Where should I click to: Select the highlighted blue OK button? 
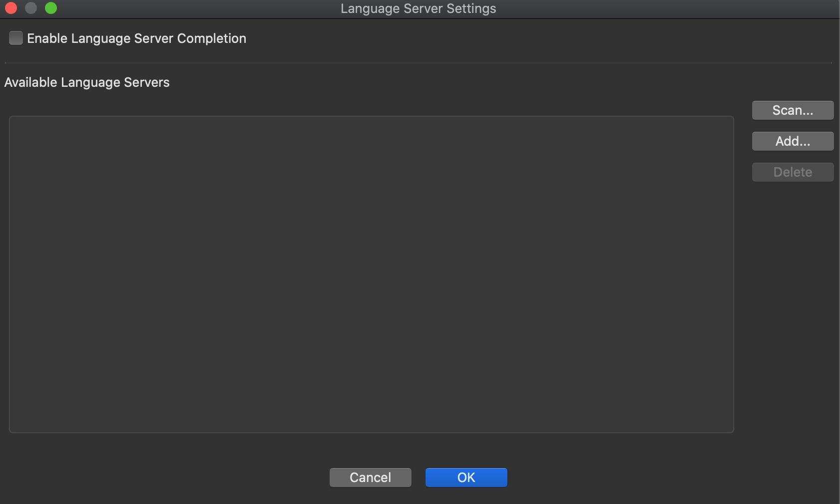click(465, 477)
